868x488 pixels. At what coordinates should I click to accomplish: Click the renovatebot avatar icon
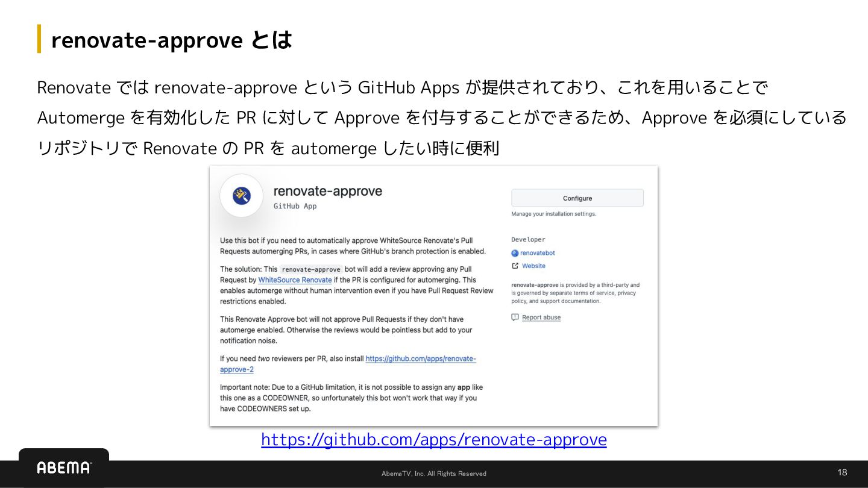click(x=515, y=253)
